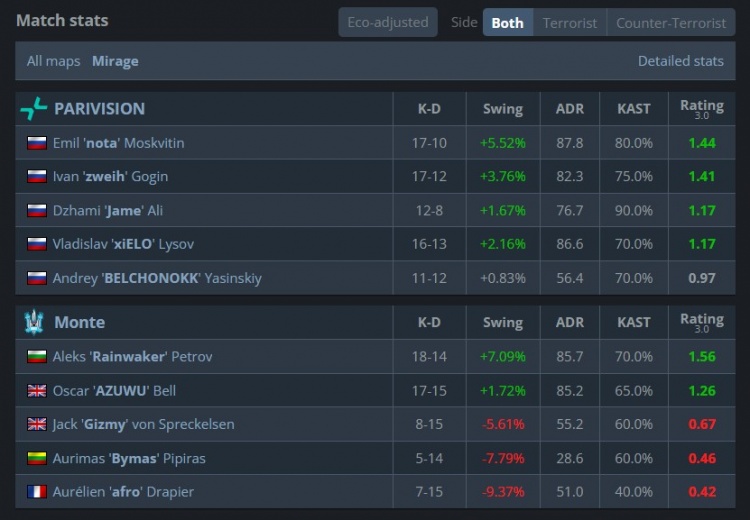
Task: Click the French flag beside afro
Action: pos(37,492)
